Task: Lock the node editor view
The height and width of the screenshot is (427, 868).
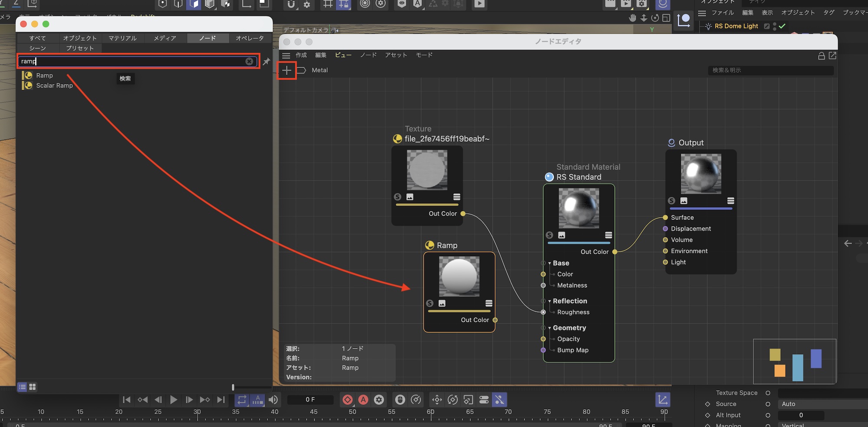Action: tap(821, 55)
